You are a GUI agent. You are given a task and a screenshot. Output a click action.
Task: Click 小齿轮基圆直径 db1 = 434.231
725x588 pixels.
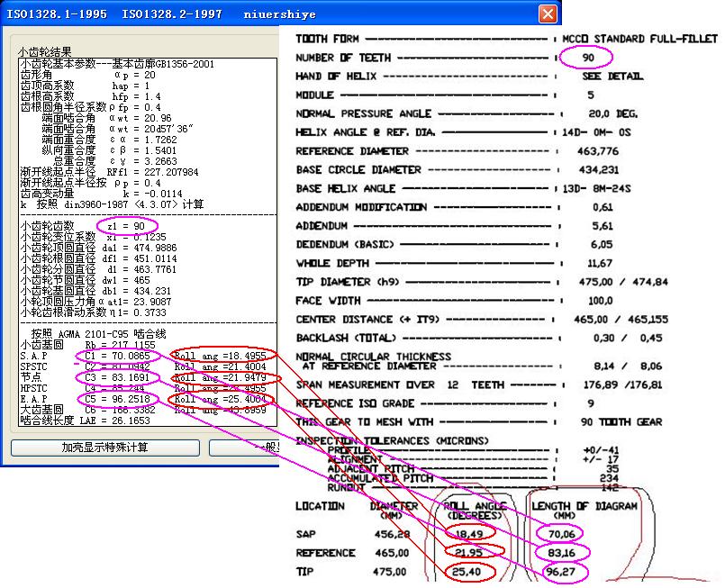pos(95,291)
